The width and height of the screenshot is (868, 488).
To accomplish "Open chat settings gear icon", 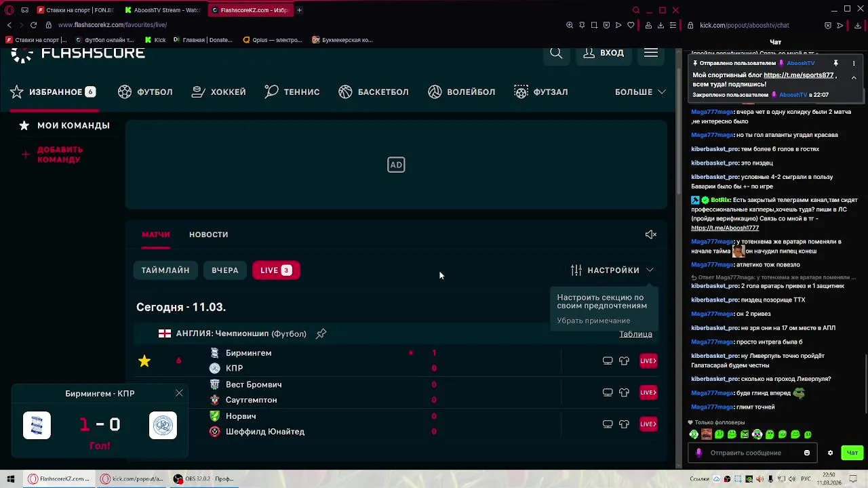I will tap(830, 453).
